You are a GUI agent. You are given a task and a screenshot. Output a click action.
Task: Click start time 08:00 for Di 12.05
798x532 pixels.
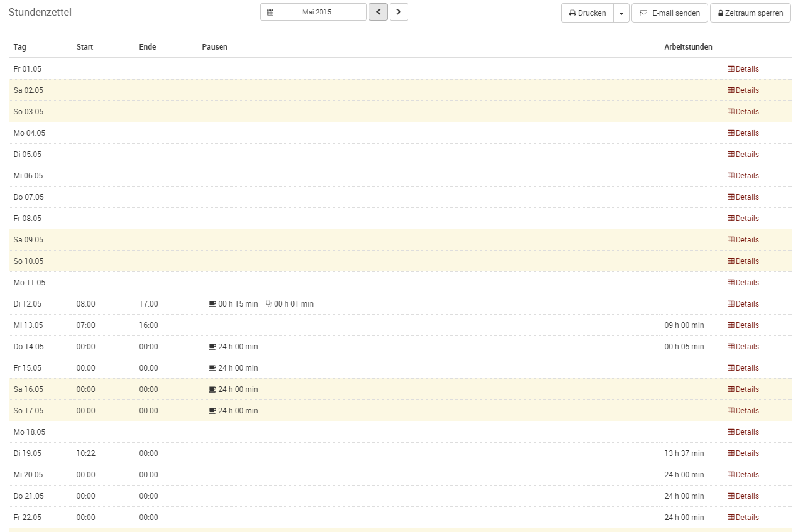pyautogui.click(x=86, y=304)
